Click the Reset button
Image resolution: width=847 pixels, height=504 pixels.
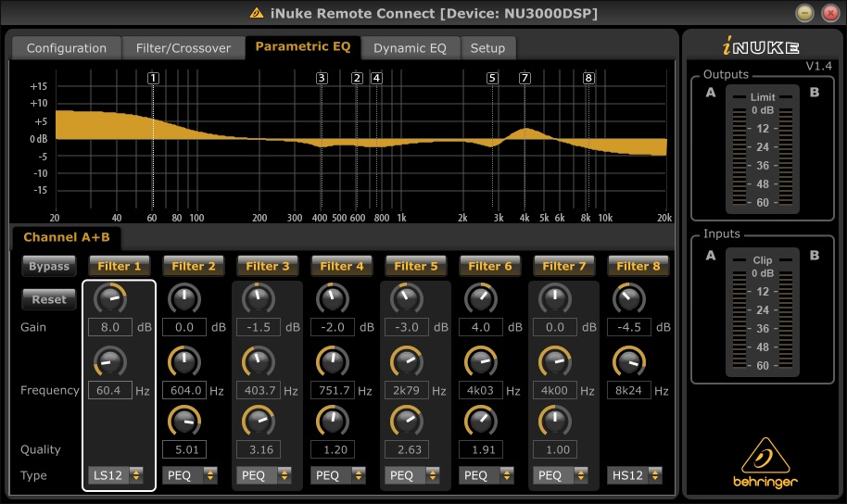49,299
